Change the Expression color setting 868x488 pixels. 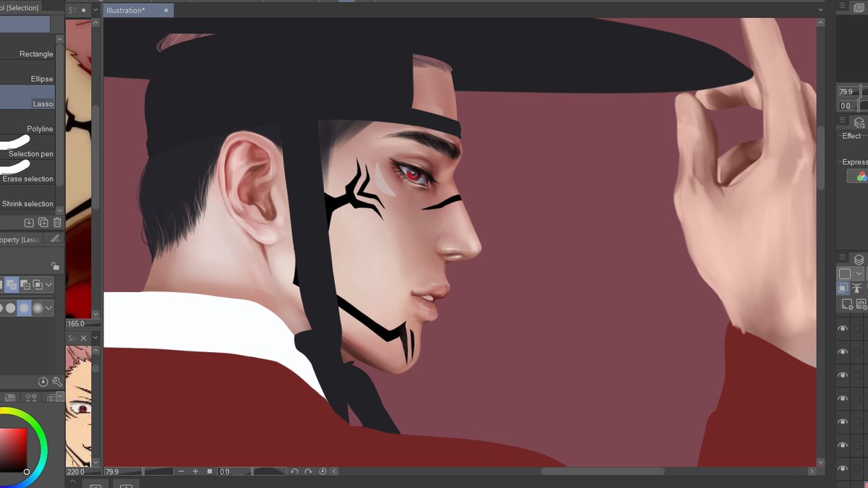pyautogui.click(x=859, y=176)
